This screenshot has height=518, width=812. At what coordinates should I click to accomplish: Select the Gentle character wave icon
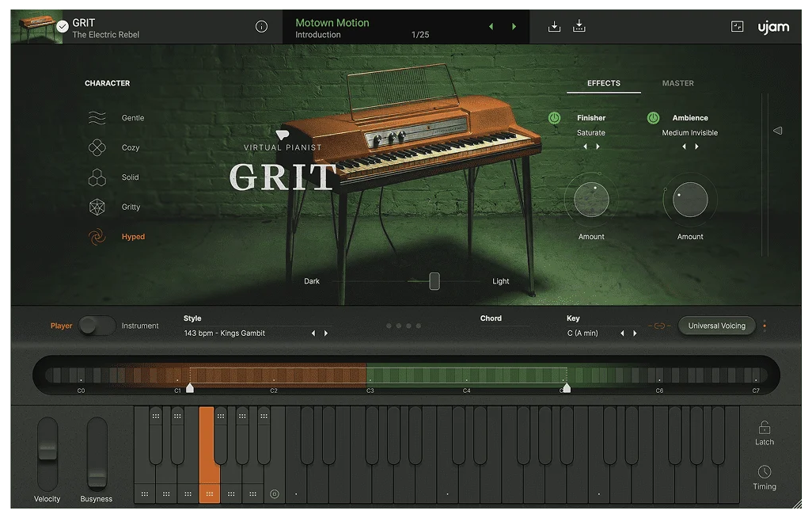[97, 118]
